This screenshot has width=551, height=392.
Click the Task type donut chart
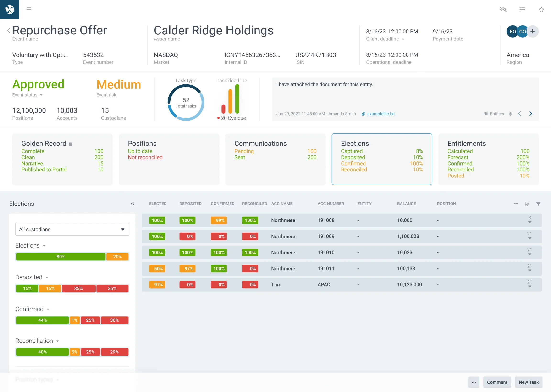click(186, 103)
